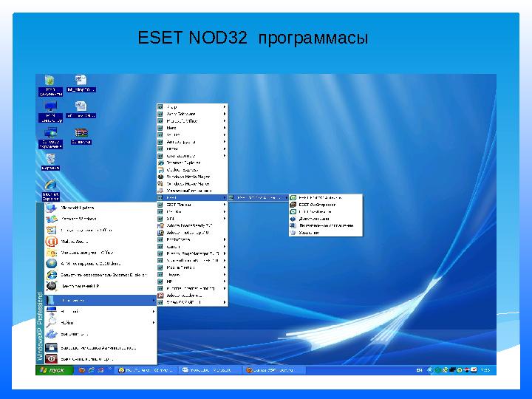Click the Internet Explorer quick launch icon

(92, 370)
